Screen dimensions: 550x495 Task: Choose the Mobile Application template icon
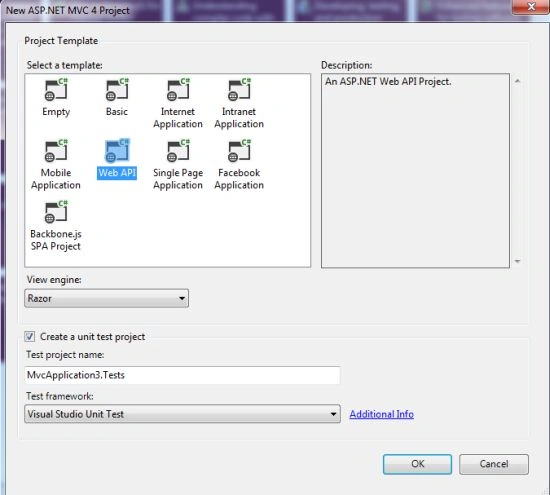click(x=56, y=151)
